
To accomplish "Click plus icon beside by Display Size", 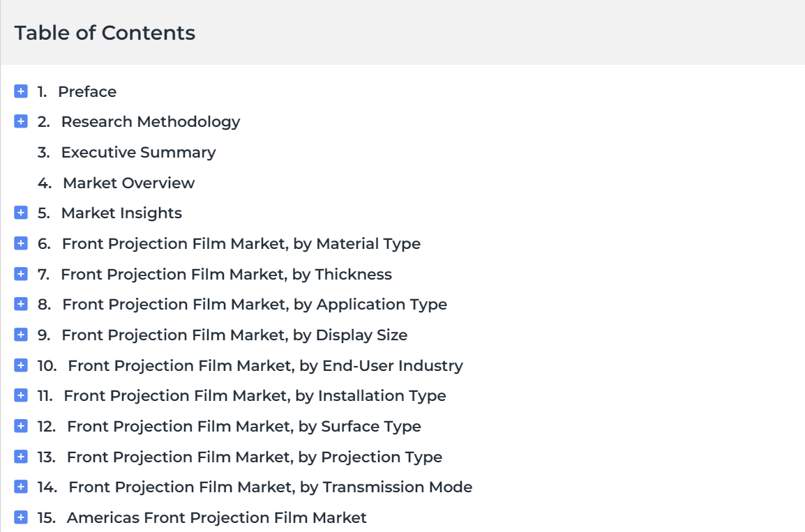I will (x=20, y=335).
